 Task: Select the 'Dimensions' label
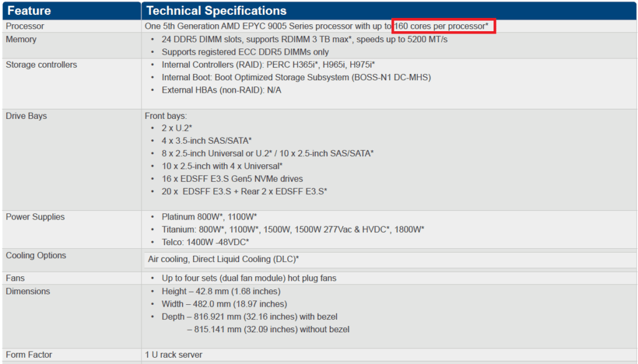coord(27,291)
